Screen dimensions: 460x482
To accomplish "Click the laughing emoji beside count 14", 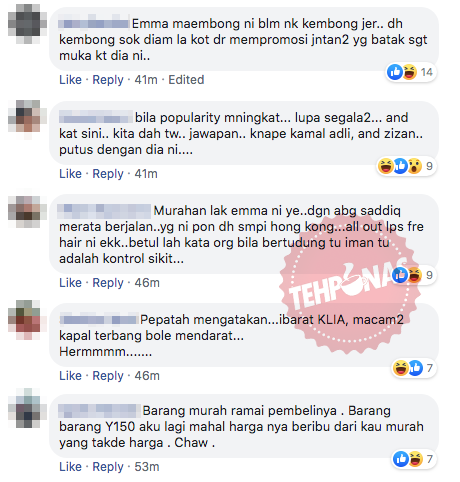I will [409, 72].
